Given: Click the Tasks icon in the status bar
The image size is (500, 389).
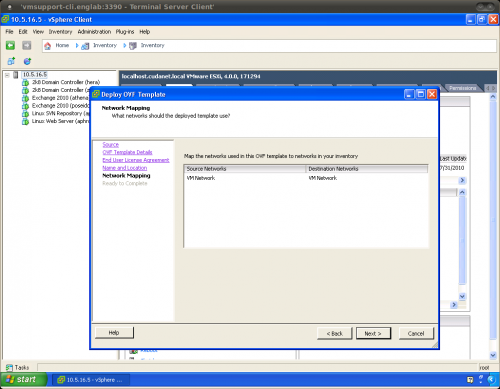Looking at the screenshot, I should (x=9, y=367).
